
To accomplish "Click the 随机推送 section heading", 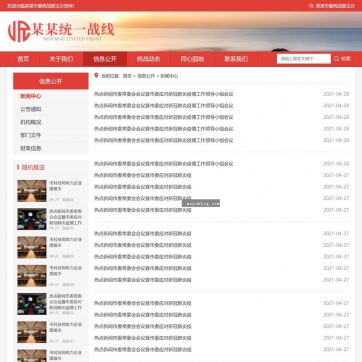I will (x=33, y=167).
